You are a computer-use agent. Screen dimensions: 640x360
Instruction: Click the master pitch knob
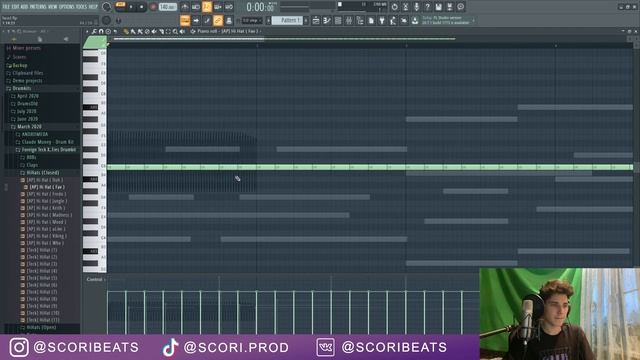click(107, 20)
